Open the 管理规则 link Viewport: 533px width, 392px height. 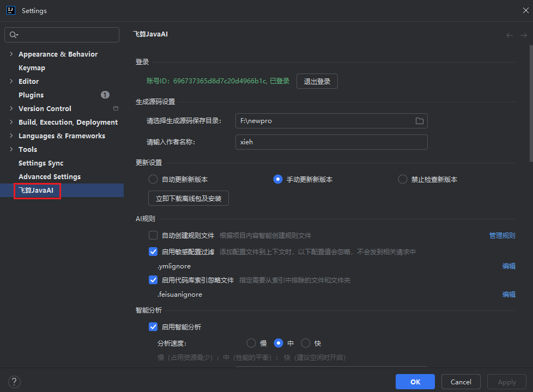[x=502, y=235]
